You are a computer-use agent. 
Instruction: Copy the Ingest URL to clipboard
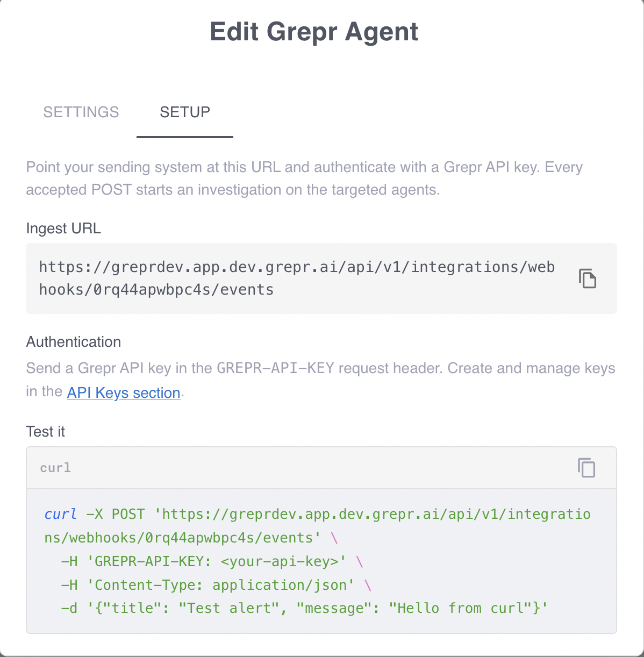tap(587, 278)
